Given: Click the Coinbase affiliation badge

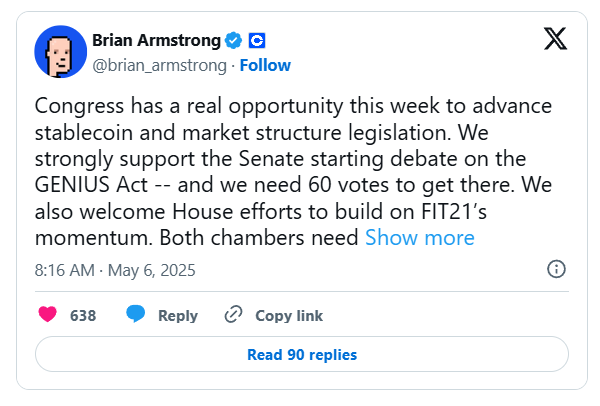Looking at the screenshot, I should tap(256, 41).
